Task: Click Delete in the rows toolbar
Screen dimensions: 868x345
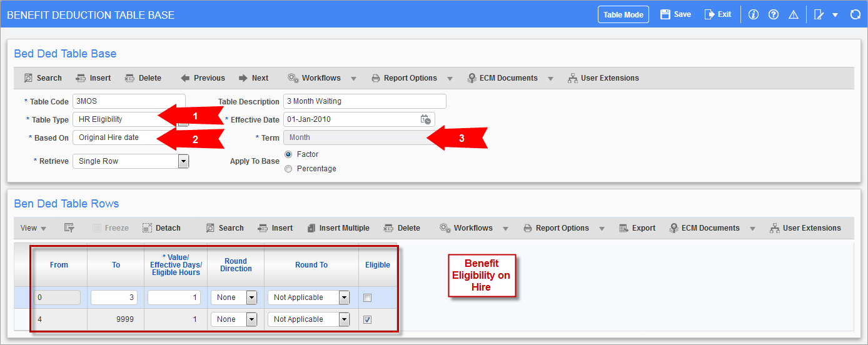Action: [x=402, y=228]
